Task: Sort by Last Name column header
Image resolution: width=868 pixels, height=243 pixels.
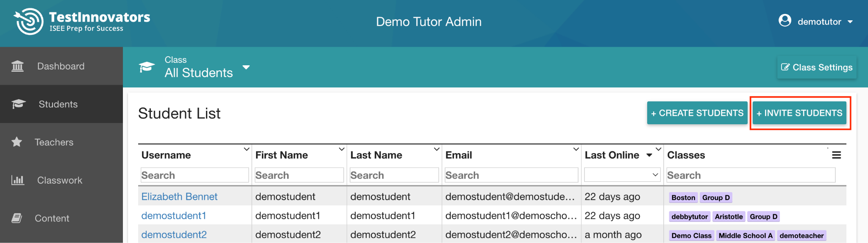Action: point(376,155)
